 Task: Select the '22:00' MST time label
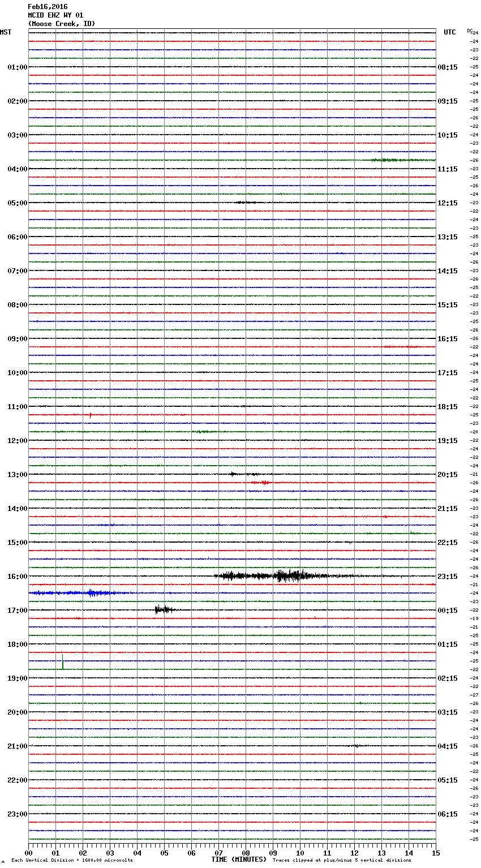(x=18, y=780)
